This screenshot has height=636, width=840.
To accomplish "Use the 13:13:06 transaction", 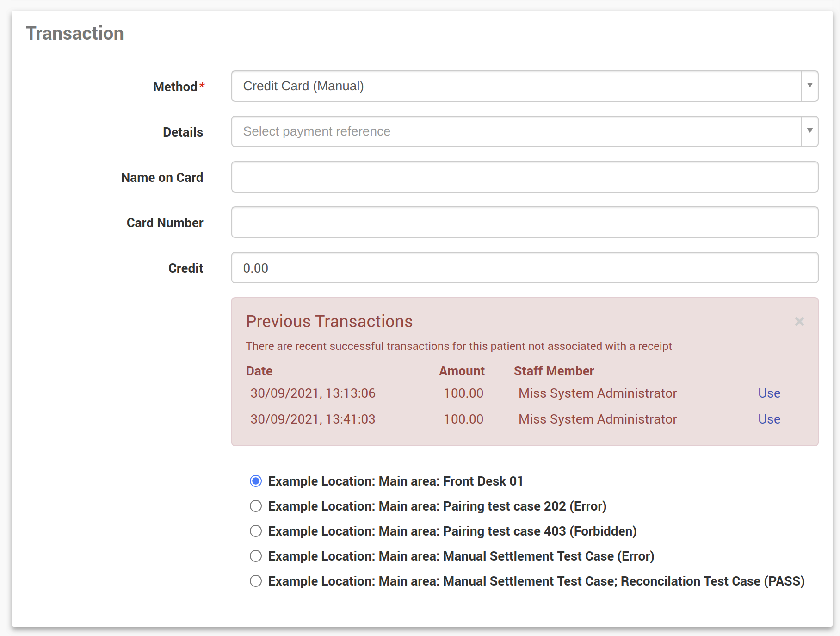I will (769, 393).
